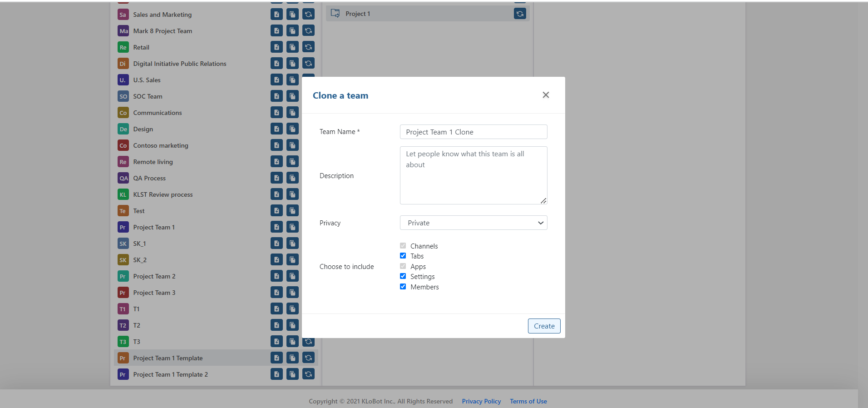Click the add-file icon for U.S. Sales
Screen dimensions: 868x408
point(276,80)
